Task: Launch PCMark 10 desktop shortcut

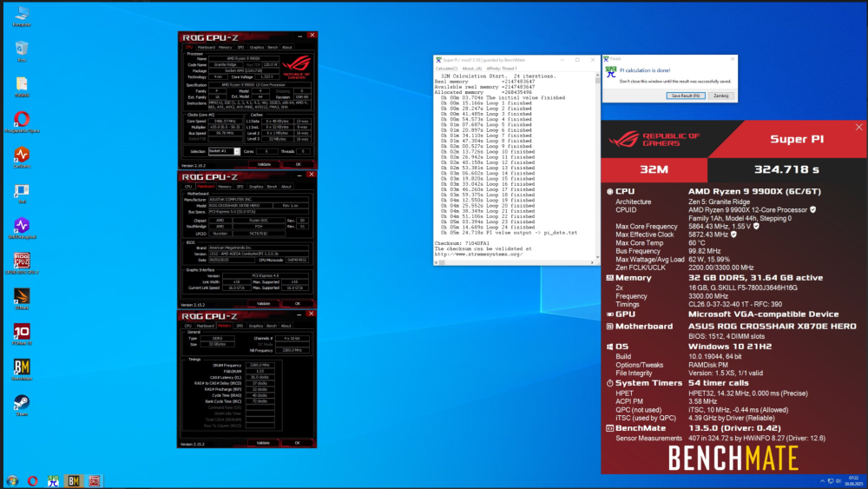Action: click(x=22, y=334)
